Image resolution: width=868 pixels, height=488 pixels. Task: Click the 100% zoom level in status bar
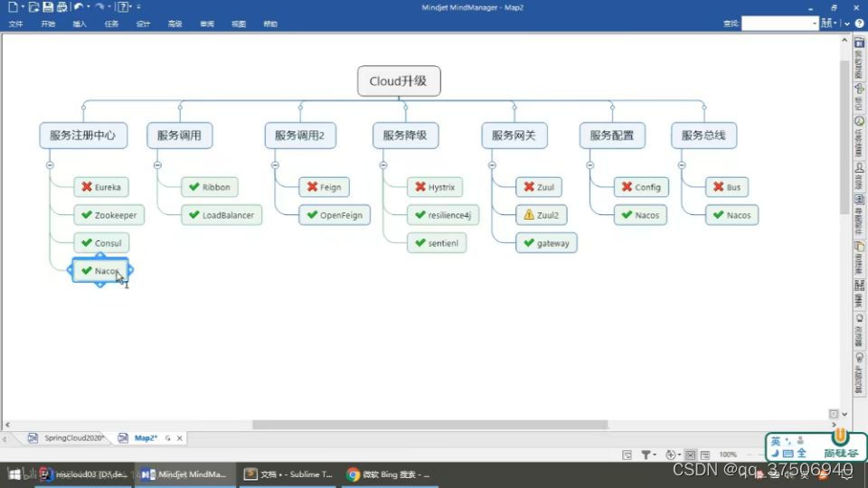click(x=727, y=455)
